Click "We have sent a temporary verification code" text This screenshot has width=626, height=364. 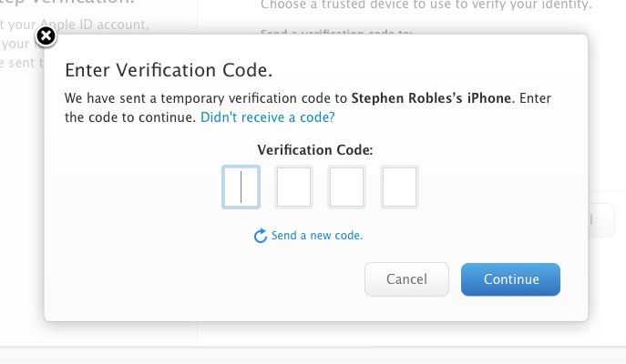coord(206,98)
